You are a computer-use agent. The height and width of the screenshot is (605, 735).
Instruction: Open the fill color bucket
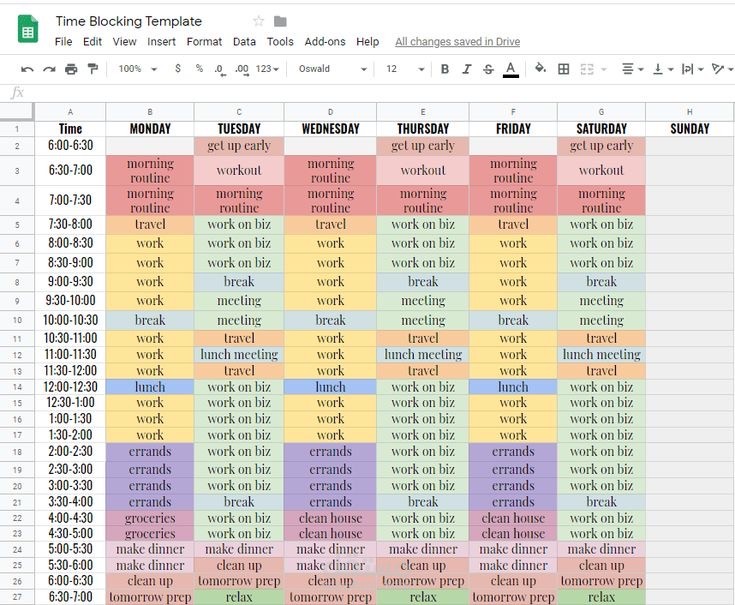point(540,68)
